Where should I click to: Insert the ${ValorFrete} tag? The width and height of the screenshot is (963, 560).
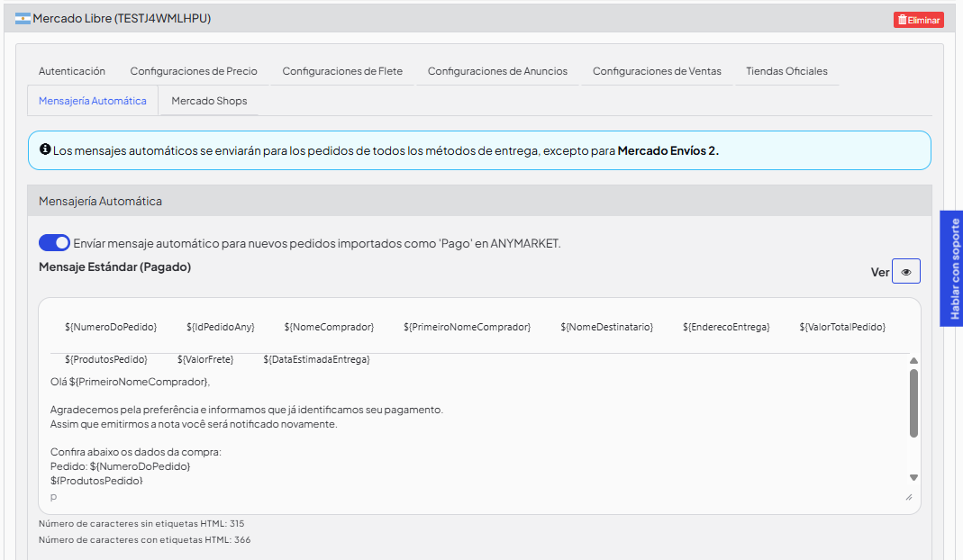(205, 359)
